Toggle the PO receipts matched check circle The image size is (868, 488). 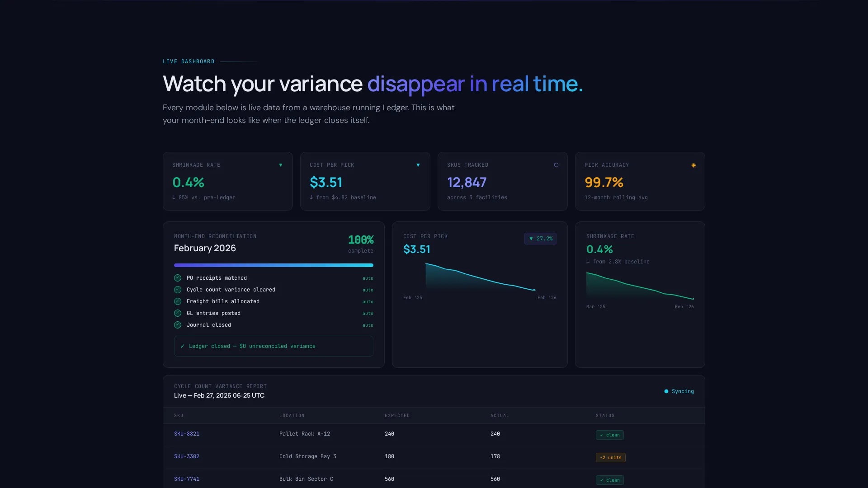[178, 278]
